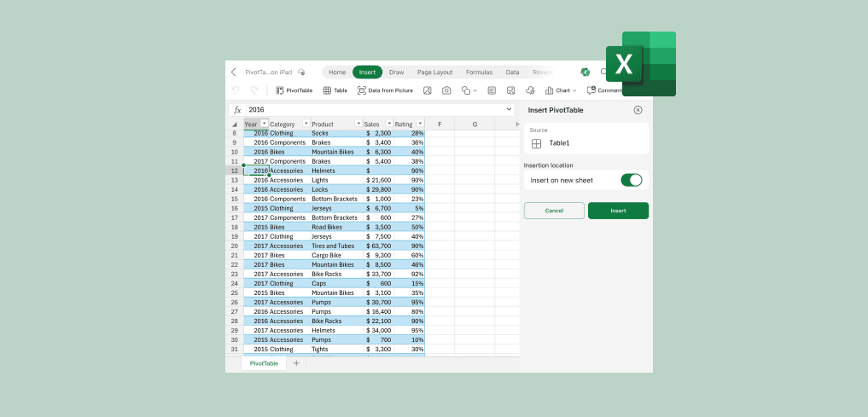The image size is (868, 417).
Task: Click the Cancel button
Action: 554,211
